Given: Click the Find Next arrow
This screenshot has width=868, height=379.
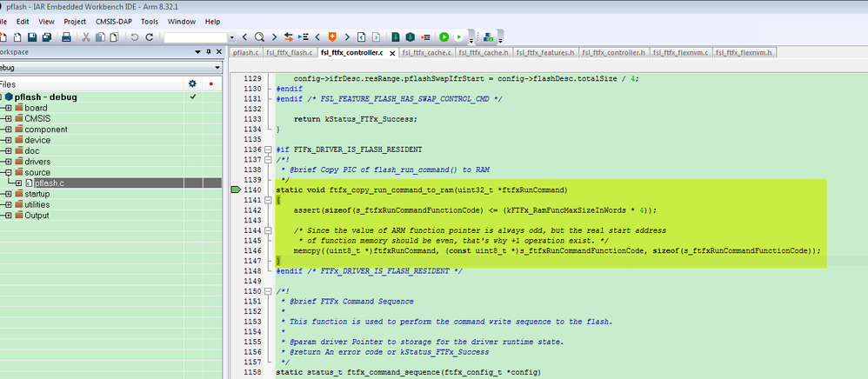Looking at the screenshot, I should coord(274,37).
